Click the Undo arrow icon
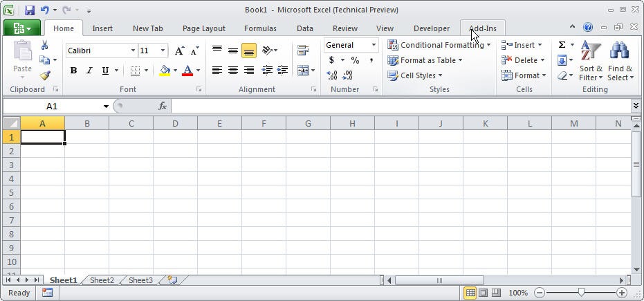 tap(45, 10)
